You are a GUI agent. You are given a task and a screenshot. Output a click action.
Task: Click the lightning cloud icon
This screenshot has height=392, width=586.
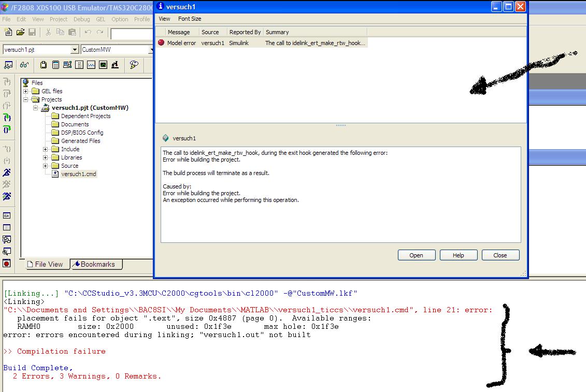(134, 65)
